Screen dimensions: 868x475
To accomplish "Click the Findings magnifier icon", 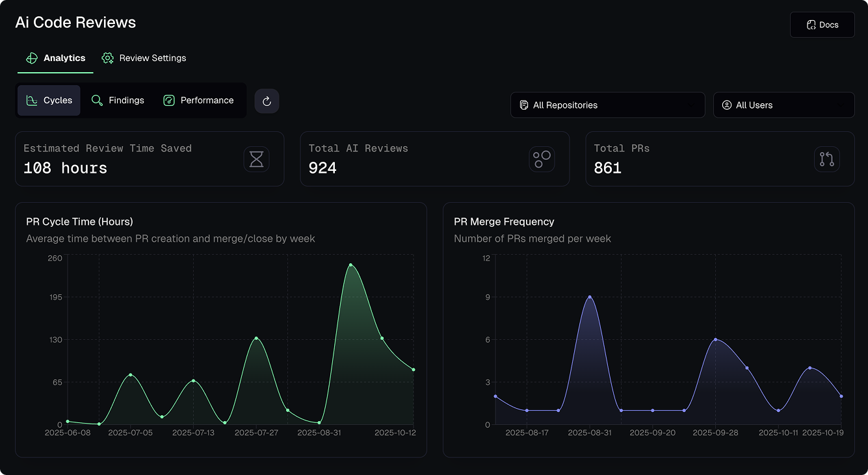I will coord(96,100).
